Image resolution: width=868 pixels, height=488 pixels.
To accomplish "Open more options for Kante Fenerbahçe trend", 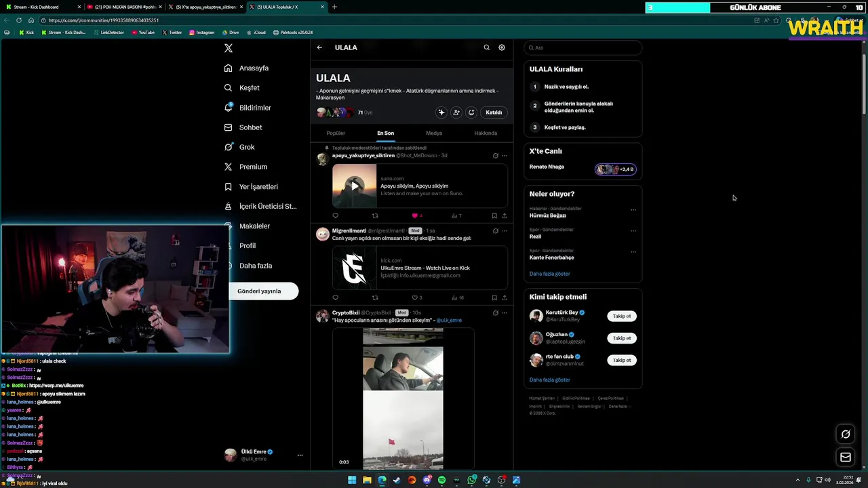I will click(x=633, y=251).
